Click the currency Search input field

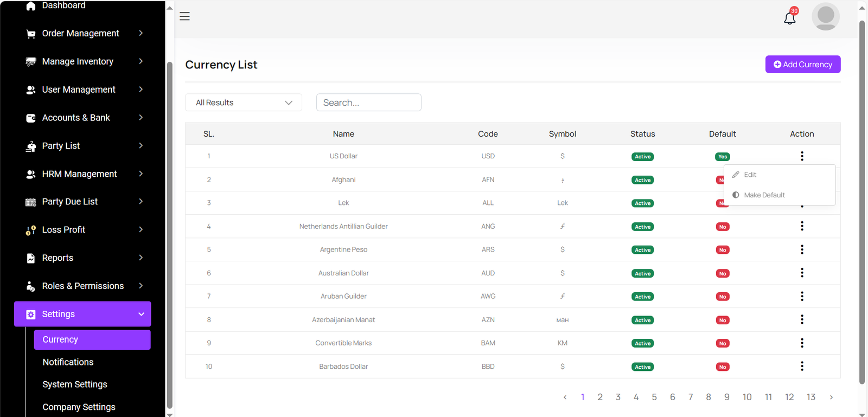(x=368, y=102)
